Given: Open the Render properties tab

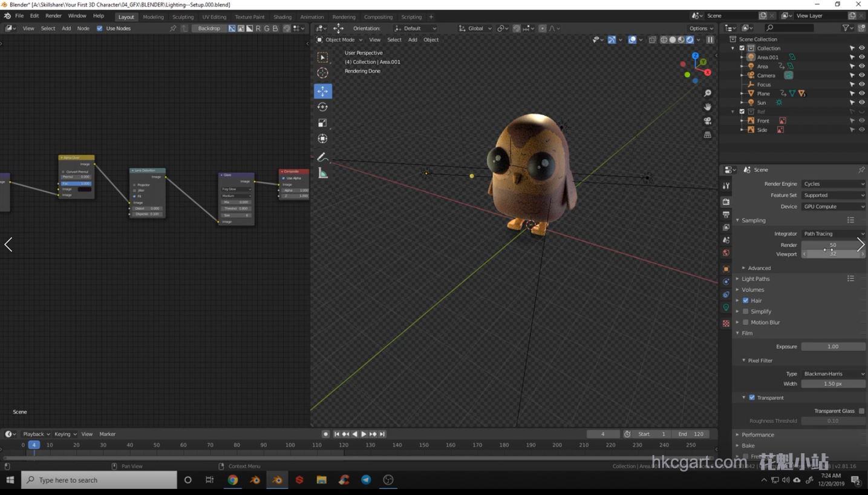Looking at the screenshot, I should 726,202.
